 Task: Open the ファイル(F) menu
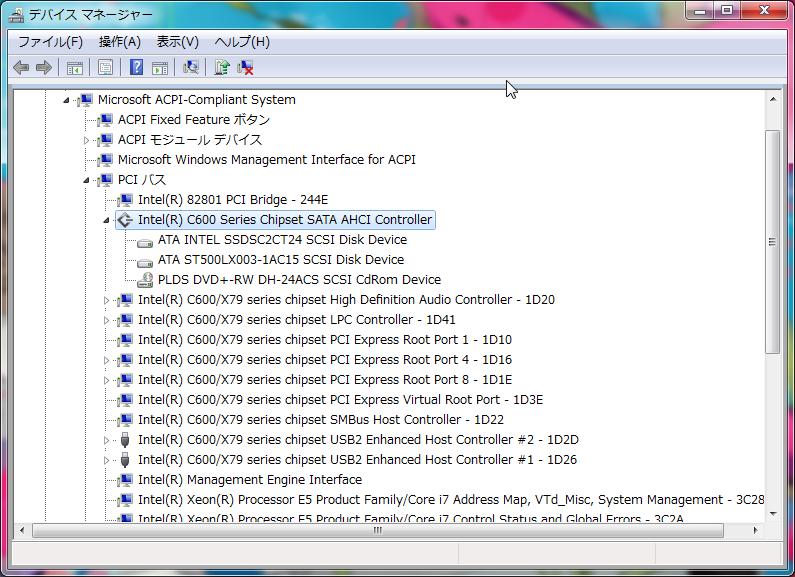point(50,42)
